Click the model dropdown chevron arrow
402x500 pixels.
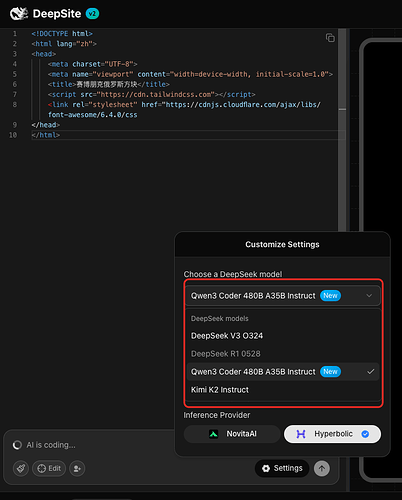pos(369,296)
